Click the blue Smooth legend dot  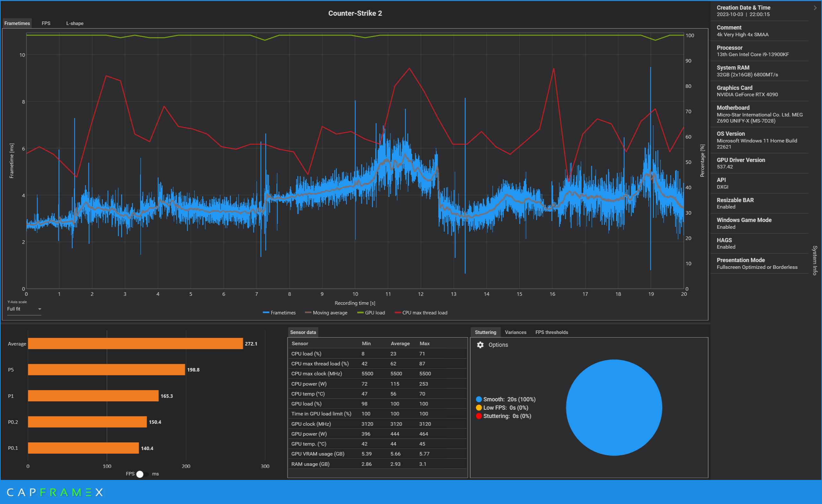point(479,399)
